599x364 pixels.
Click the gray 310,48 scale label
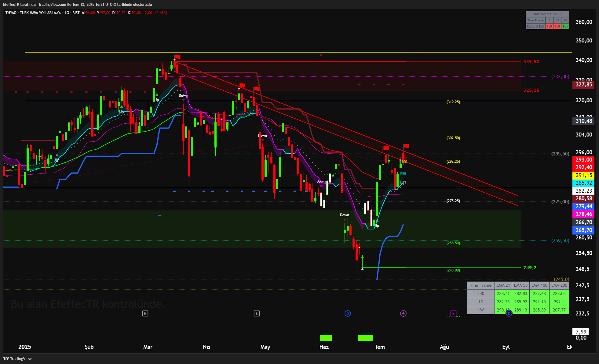click(583, 121)
